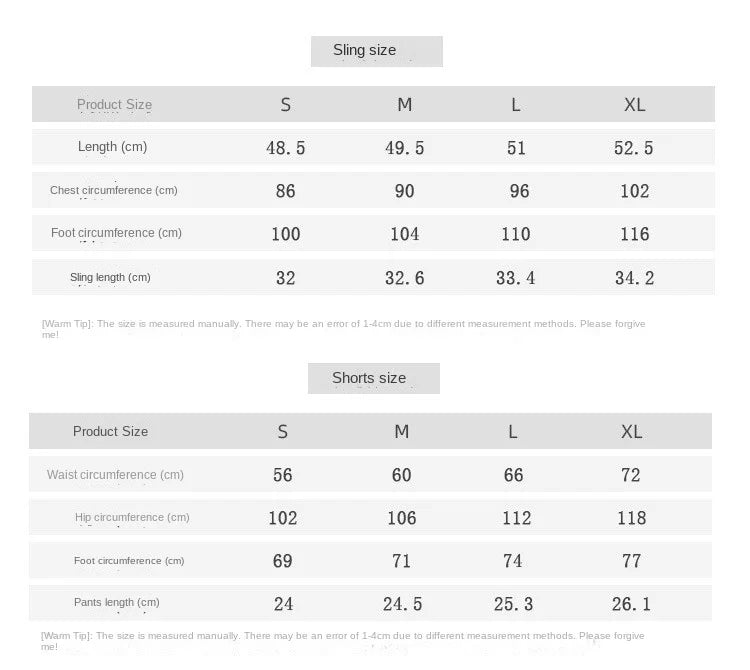Image resolution: width=750 pixels, height=670 pixels.
Task: Click Chest circumference value 102 for XL
Action: click(x=634, y=191)
